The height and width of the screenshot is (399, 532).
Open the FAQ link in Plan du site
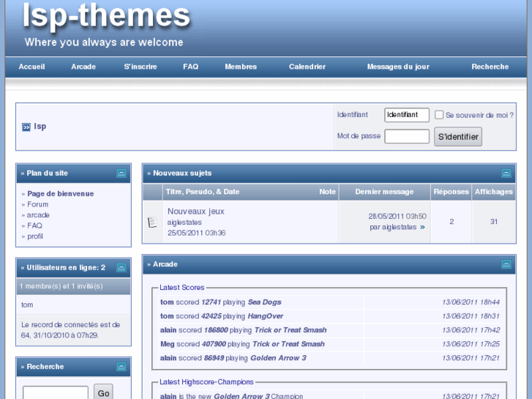click(34, 225)
